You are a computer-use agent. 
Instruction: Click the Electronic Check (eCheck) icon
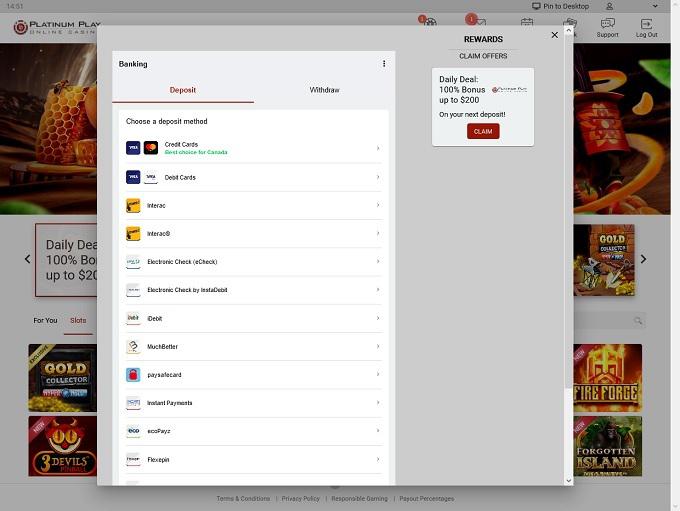coord(133,262)
